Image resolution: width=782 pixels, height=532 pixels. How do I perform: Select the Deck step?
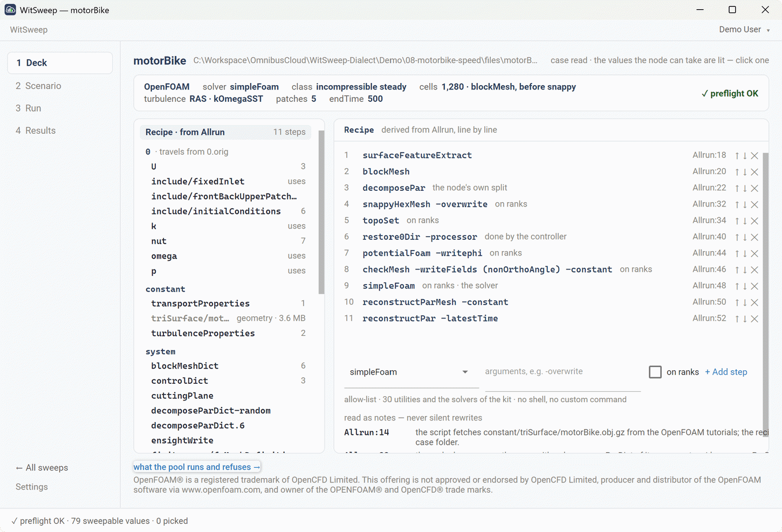[x=60, y=63]
